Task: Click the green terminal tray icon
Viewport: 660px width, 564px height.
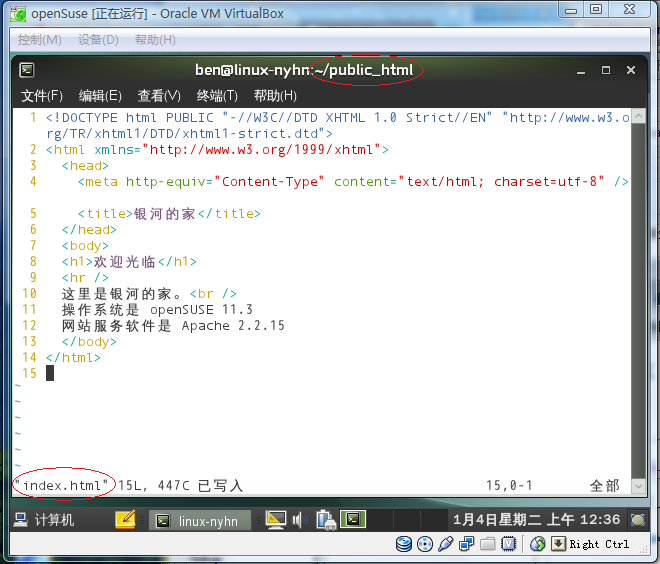Action: [353, 520]
